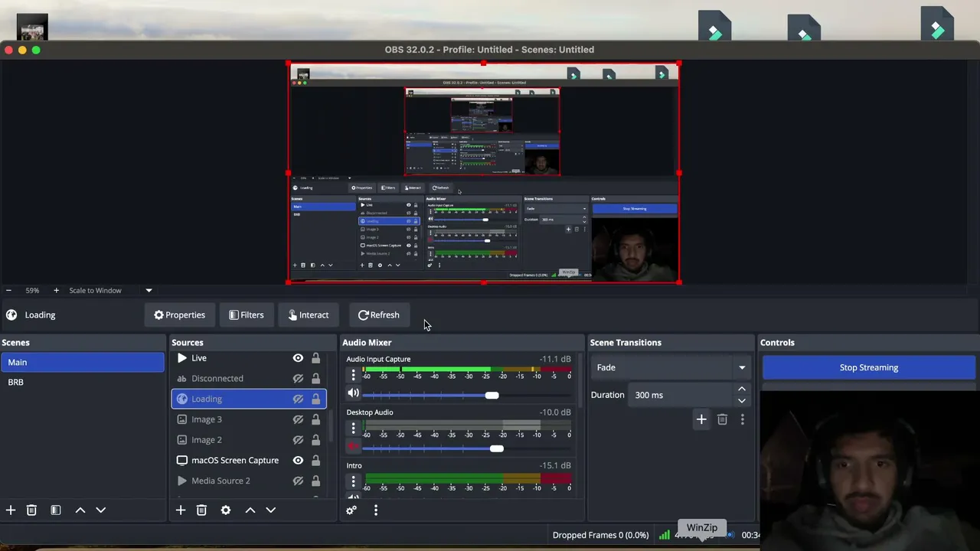Screen dimensions: 980x551
Task: Open Filters for the selected source
Action: click(247, 315)
